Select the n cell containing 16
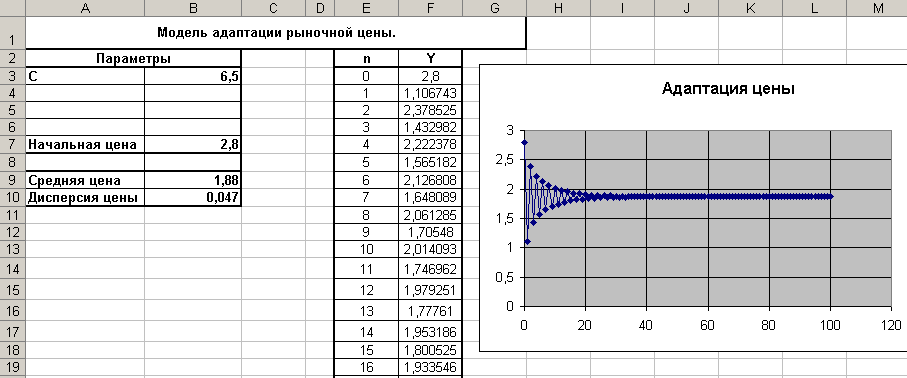 click(x=366, y=367)
